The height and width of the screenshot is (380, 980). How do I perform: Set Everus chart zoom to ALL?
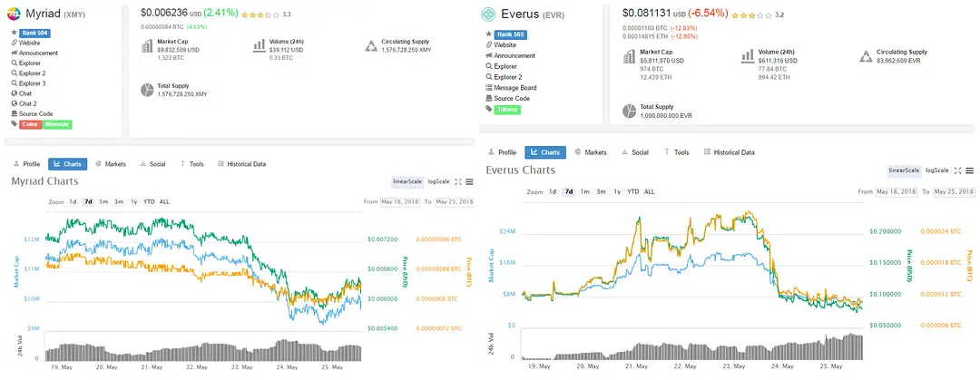tap(650, 192)
